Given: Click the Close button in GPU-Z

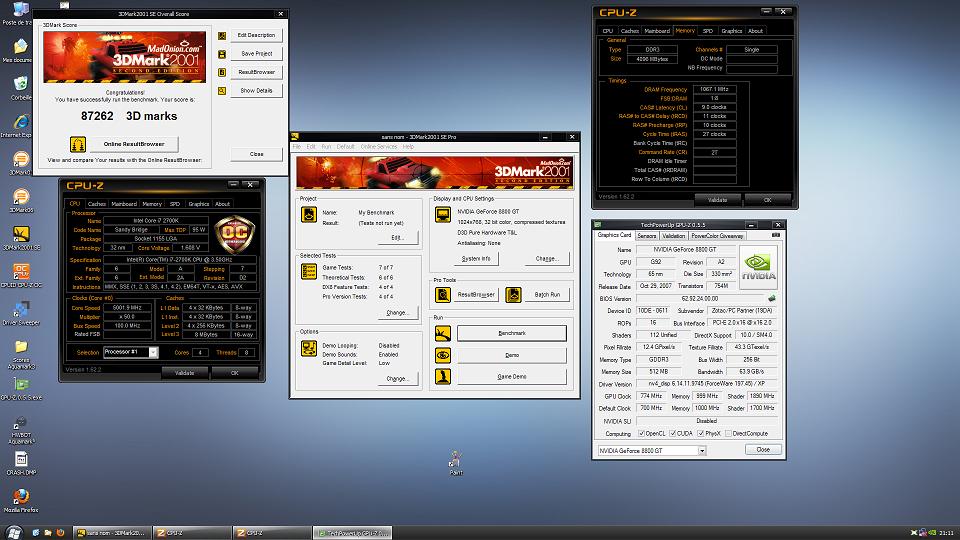Looking at the screenshot, I should (763, 449).
